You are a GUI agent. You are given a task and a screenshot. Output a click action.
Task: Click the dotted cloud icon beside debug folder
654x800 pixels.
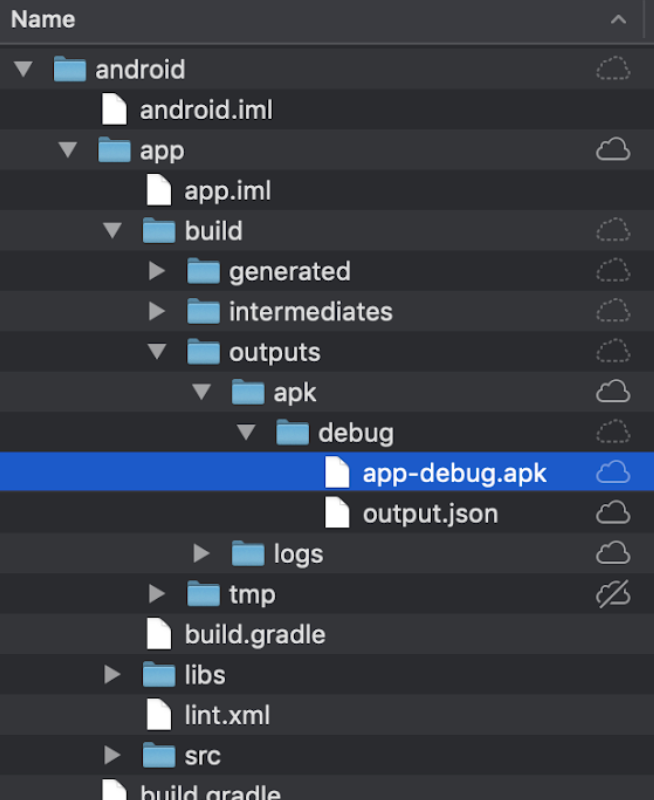point(613,432)
